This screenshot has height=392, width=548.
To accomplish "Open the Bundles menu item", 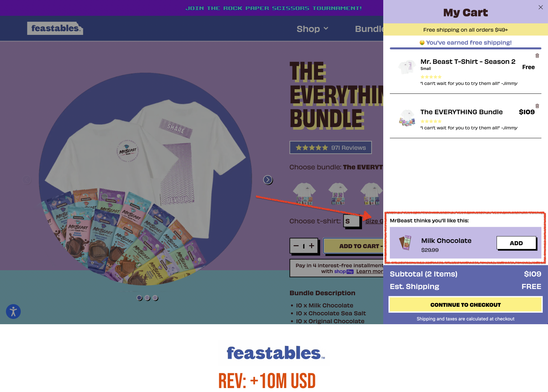I will click(369, 29).
